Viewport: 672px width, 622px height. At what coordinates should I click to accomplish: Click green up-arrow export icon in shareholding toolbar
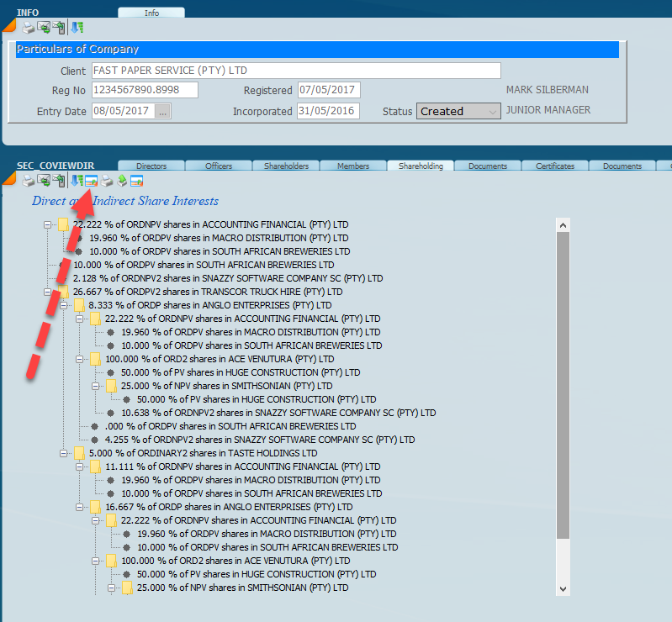pos(121,181)
